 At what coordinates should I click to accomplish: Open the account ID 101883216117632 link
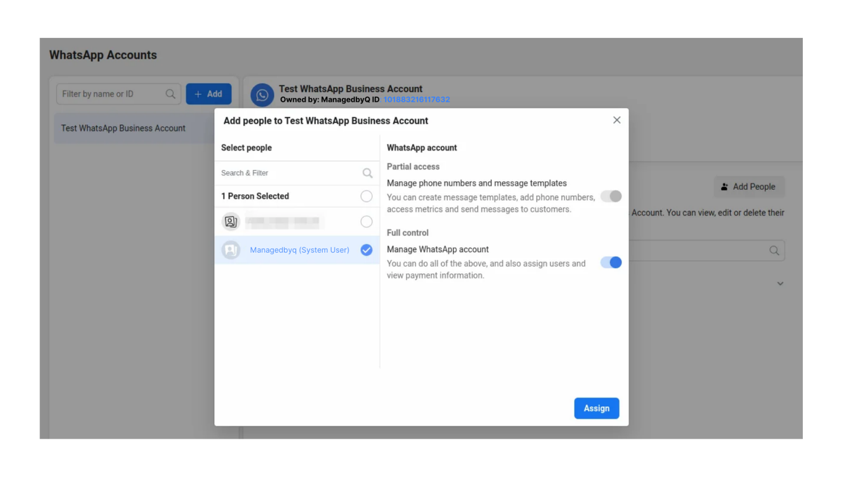[417, 99]
